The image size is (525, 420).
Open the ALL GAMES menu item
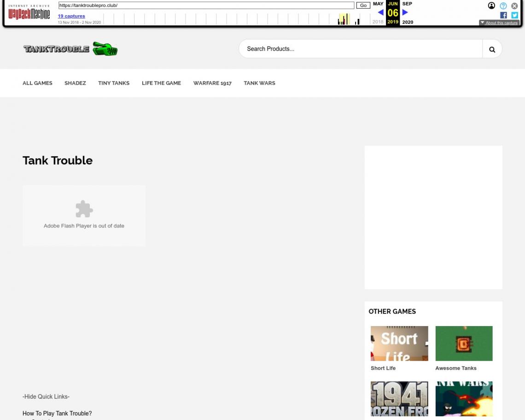click(37, 83)
